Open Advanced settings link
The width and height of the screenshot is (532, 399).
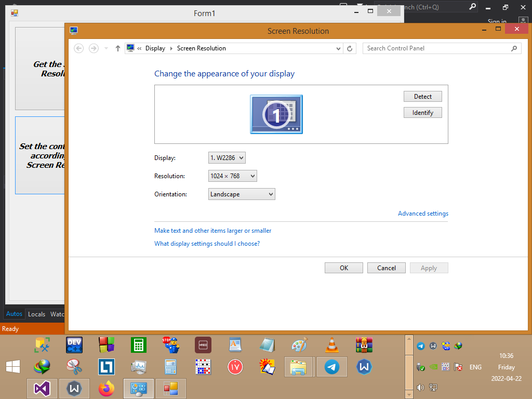pos(423,214)
